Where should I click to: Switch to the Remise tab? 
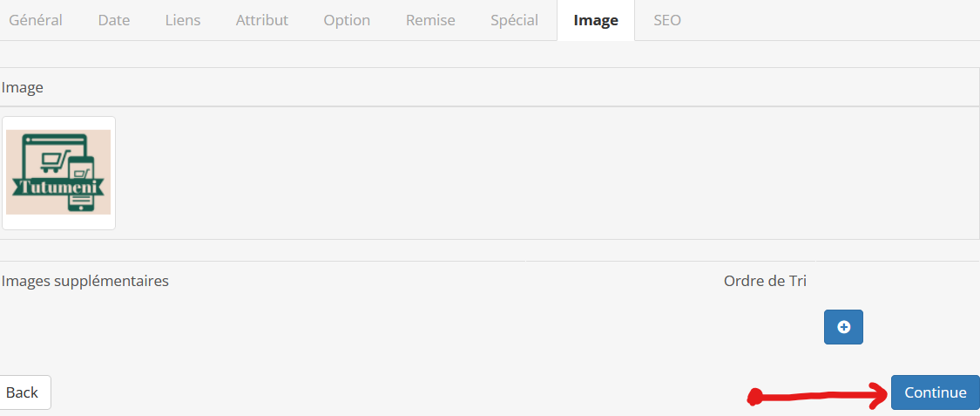click(x=430, y=20)
